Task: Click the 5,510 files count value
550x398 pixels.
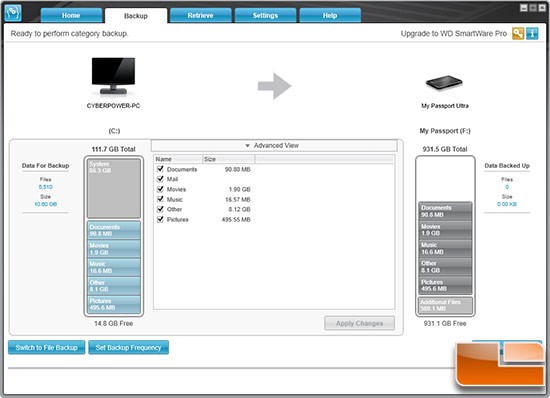Action: point(46,187)
